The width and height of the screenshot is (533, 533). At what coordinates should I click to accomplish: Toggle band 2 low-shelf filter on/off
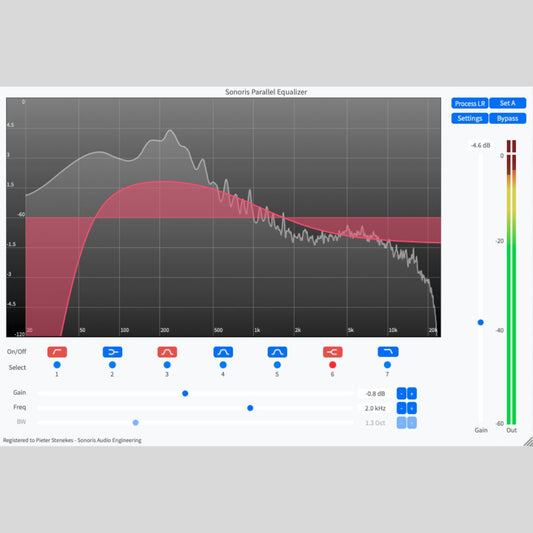click(x=113, y=352)
